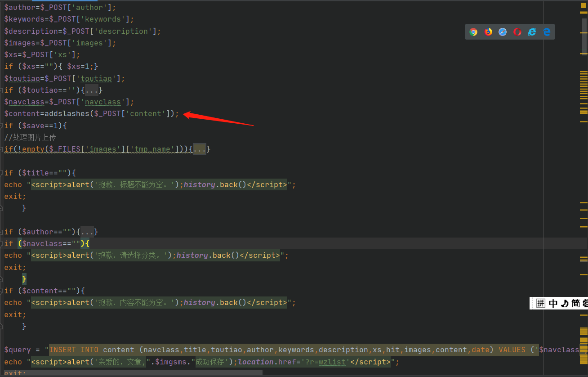Click on $keywords=$_POST['keywords'] line
The image size is (588, 377).
tap(69, 19)
